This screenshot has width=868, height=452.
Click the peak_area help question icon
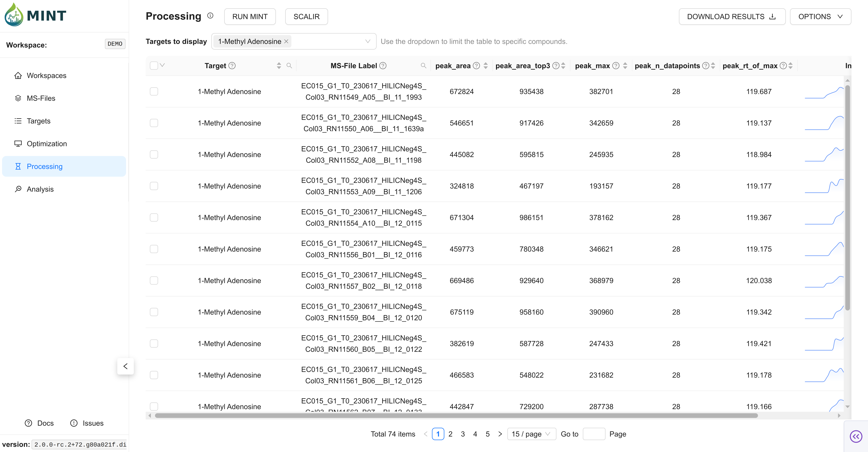click(x=476, y=66)
